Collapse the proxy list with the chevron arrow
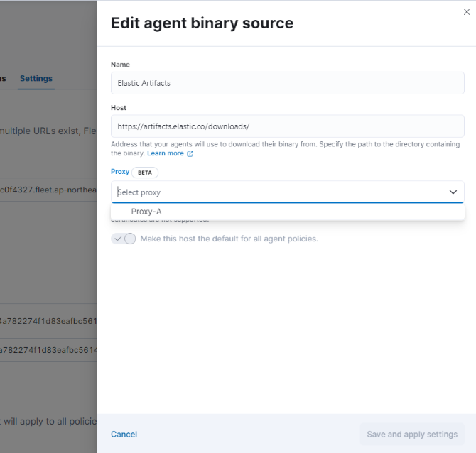This screenshot has width=476, height=453. click(x=453, y=192)
